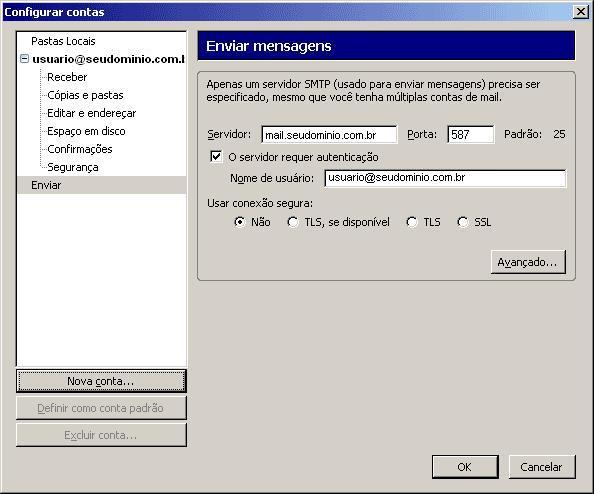The image size is (594, 494).
Task: Select the SSL radio button
Action: (x=463, y=222)
